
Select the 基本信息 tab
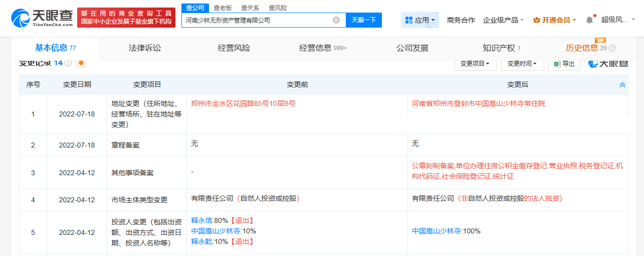(55, 48)
